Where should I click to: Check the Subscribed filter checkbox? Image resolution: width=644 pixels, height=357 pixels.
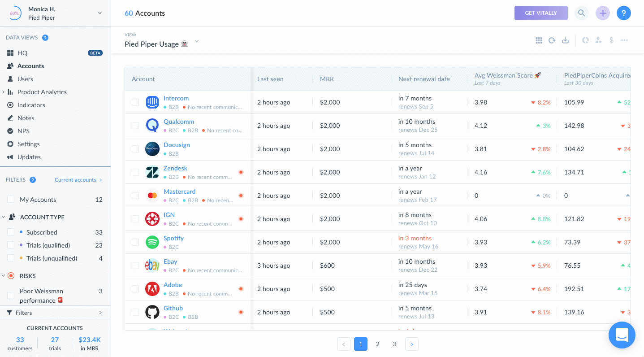coord(11,232)
